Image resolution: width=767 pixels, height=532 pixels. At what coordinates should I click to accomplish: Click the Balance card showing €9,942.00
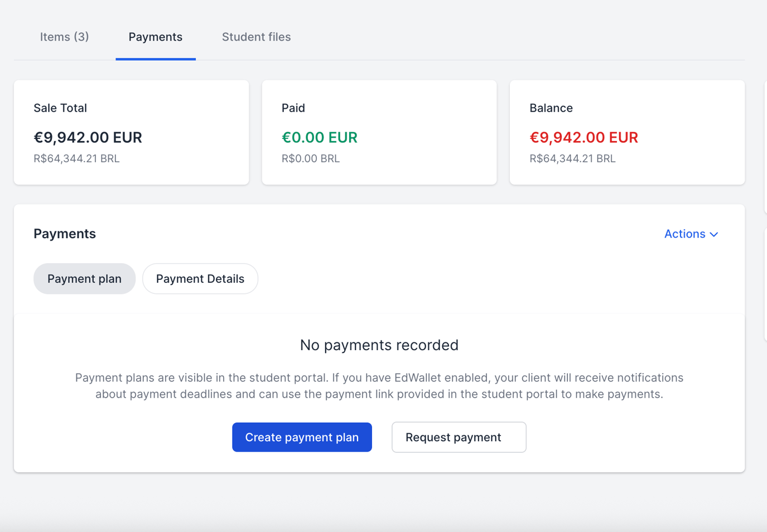[626, 132]
